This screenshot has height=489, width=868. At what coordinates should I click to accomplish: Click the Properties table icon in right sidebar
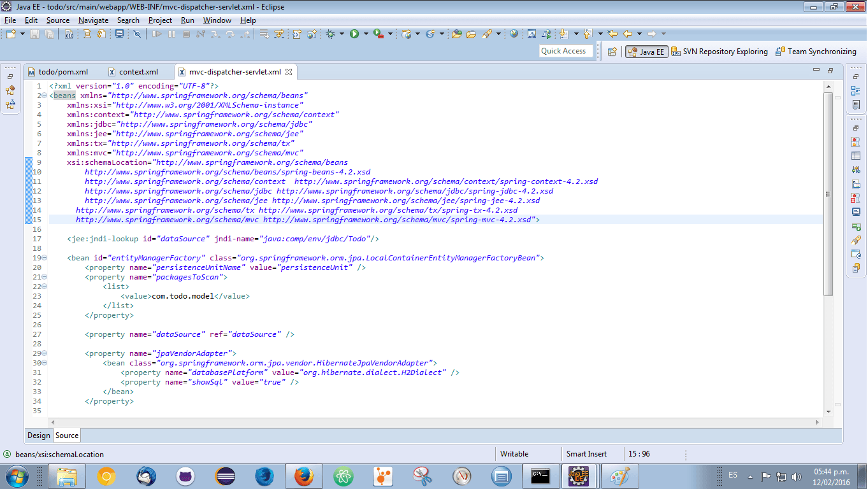[856, 156]
